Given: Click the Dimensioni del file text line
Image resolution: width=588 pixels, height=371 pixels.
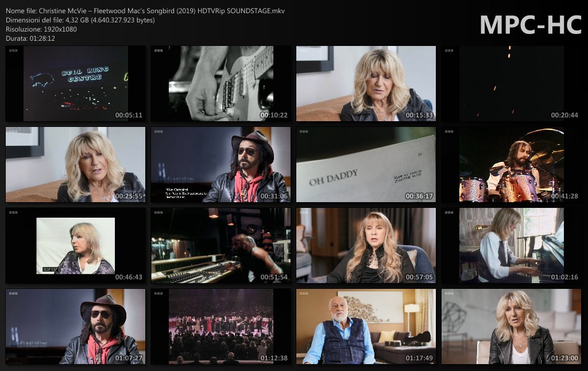Looking at the screenshot, I should click(80, 20).
